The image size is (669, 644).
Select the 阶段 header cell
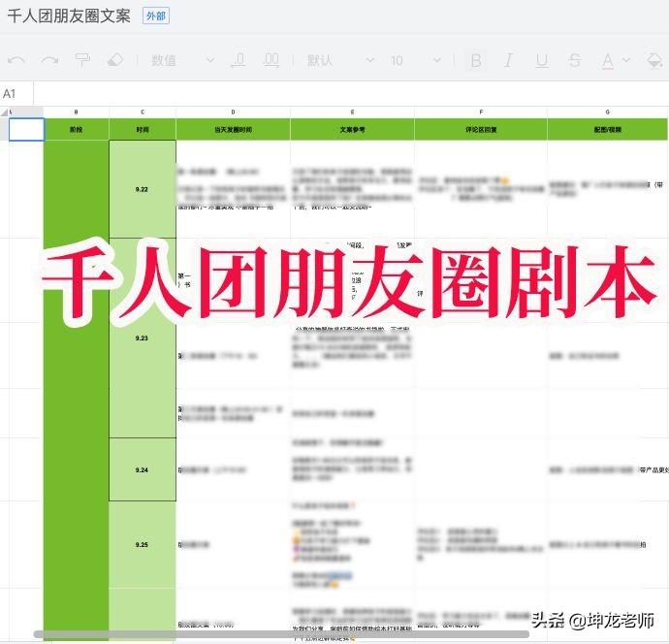[x=77, y=129]
